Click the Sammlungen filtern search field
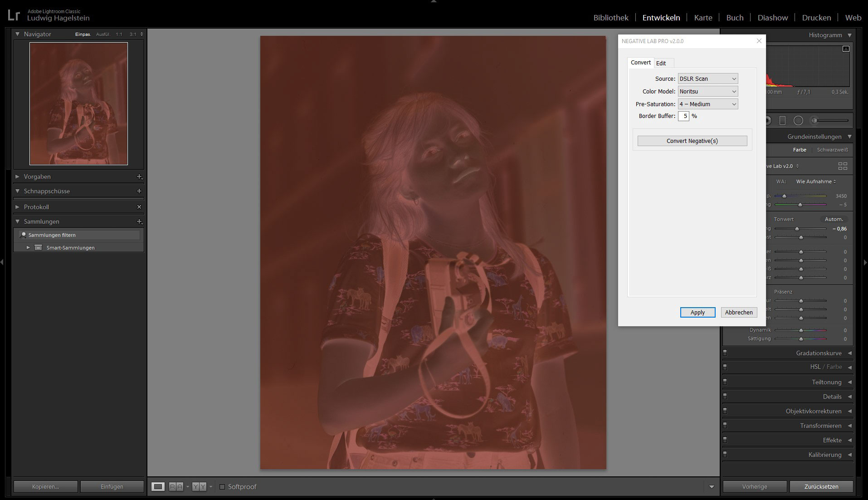 79,235
